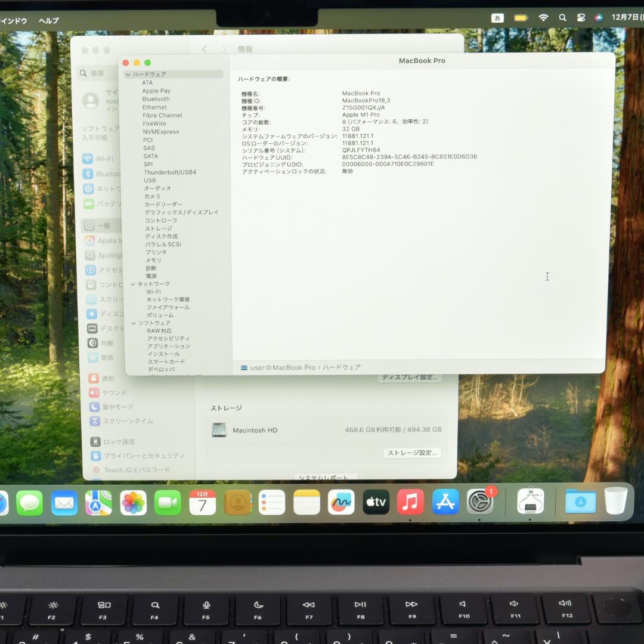644x644 pixels.
Task: Open Freeform from the Dock
Action: click(341, 502)
